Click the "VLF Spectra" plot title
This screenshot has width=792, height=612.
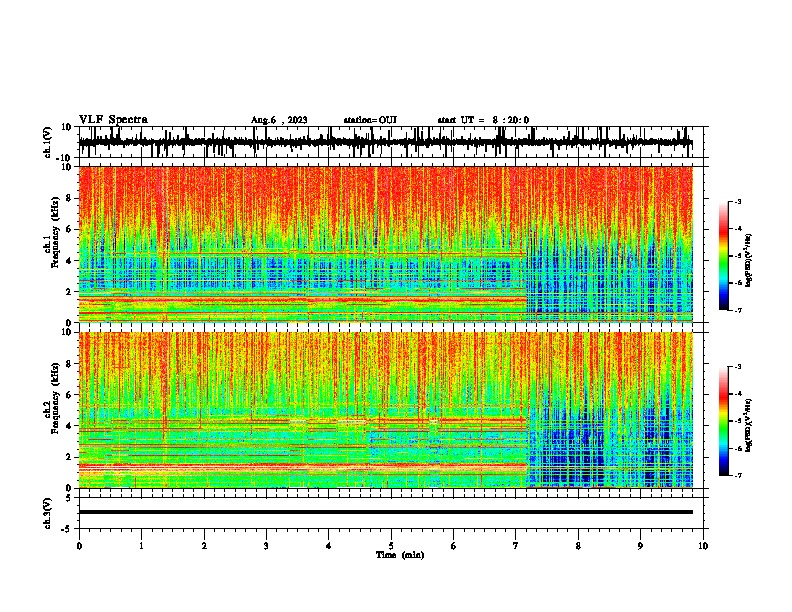pyautogui.click(x=113, y=120)
